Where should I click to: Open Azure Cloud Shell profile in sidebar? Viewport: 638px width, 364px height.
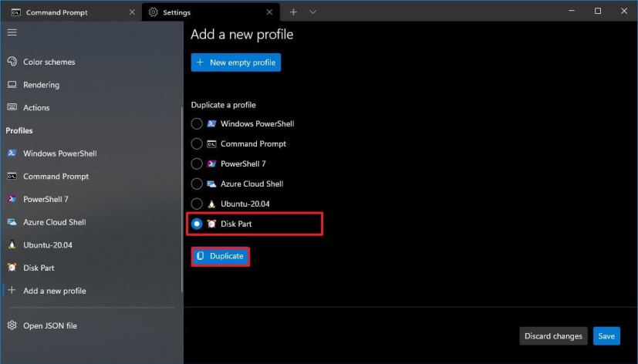(x=92, y=222)
